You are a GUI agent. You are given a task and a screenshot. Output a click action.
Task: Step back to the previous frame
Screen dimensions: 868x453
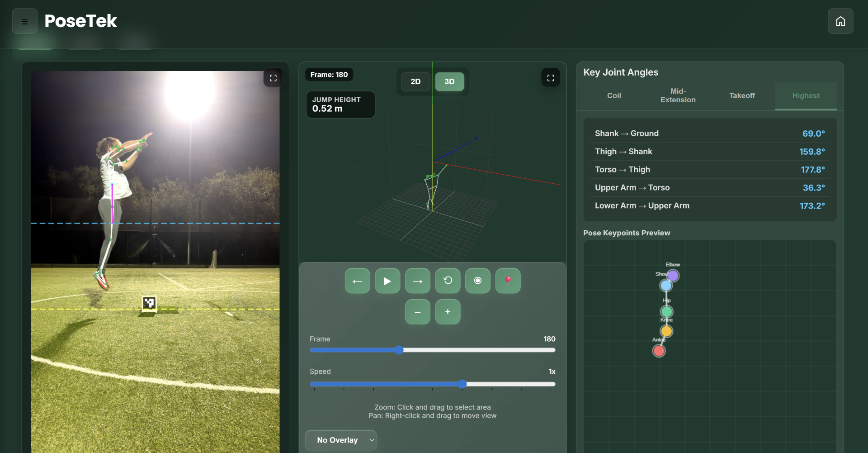[x=357, y=281]
